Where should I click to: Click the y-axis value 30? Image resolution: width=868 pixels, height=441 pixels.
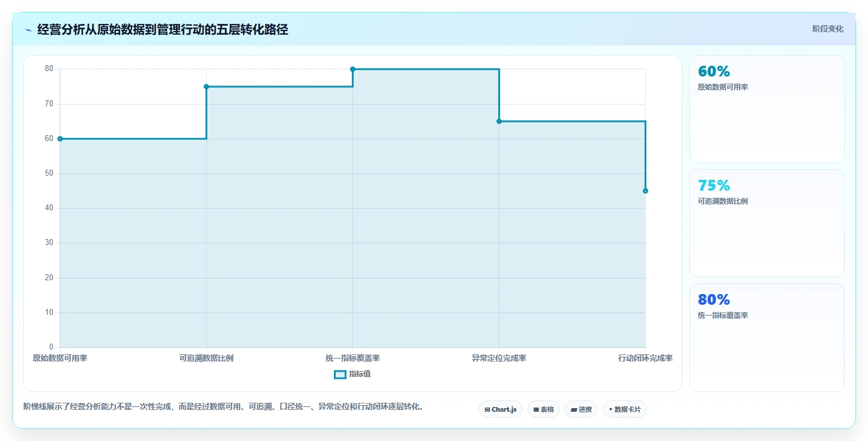tap(49, 243)
